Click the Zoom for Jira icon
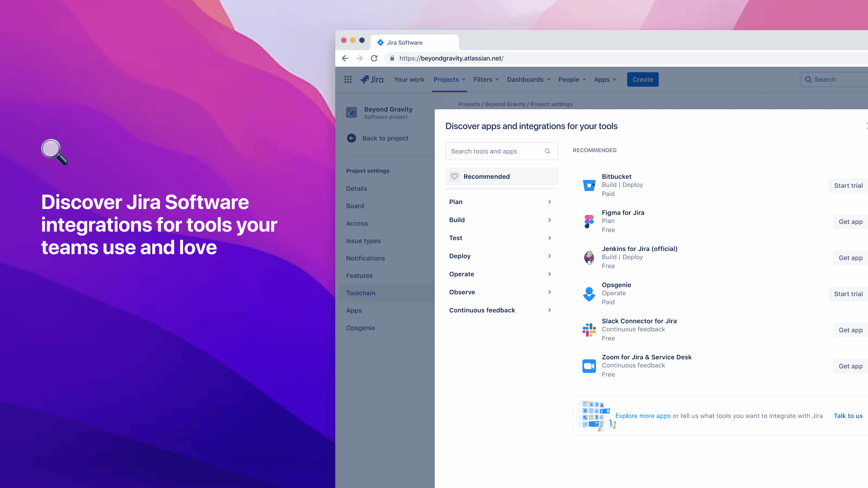Image resolution: width=868 pixels, height=488 pixels. [x=589, y=366]
